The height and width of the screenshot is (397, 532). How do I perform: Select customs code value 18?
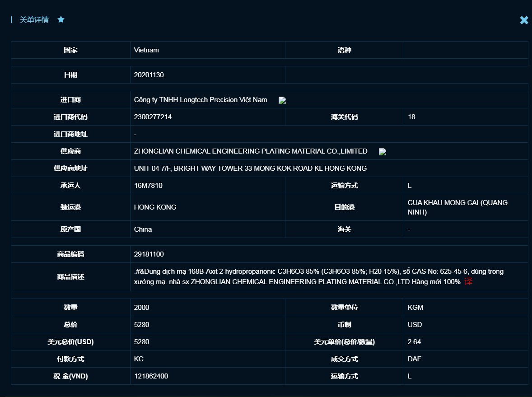[411, 117]
